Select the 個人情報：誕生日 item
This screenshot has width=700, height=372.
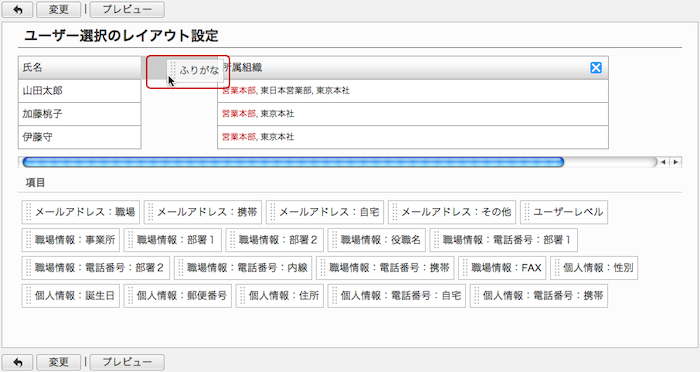[71, 296]
